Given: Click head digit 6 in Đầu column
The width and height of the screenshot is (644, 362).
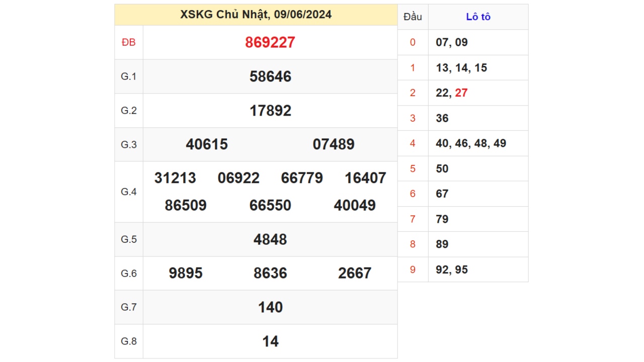Looking at the screenshot, I should (x=413, y=194).
